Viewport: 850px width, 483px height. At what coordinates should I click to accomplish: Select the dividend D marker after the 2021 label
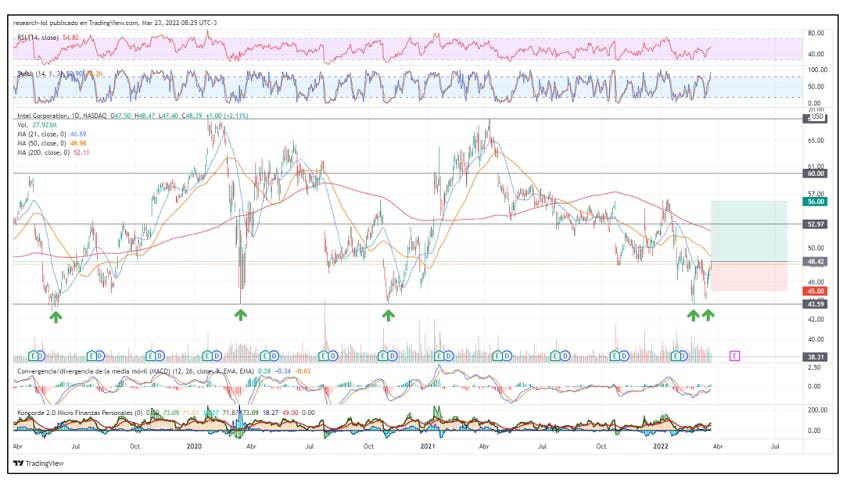pyautogui.click(x=448, y=356)
